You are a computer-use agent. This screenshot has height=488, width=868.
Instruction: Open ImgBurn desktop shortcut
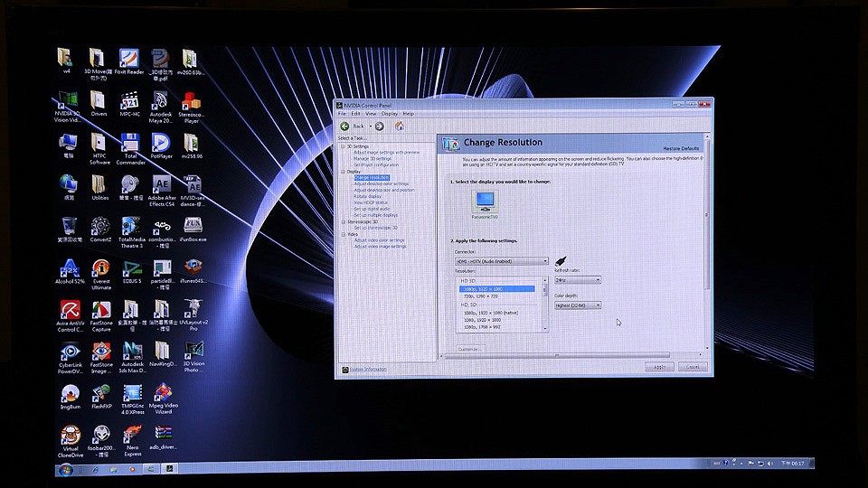coord(71,397)
